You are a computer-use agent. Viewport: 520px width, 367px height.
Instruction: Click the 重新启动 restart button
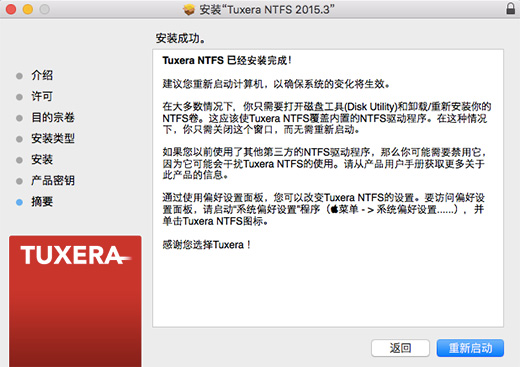click(470, 348)
